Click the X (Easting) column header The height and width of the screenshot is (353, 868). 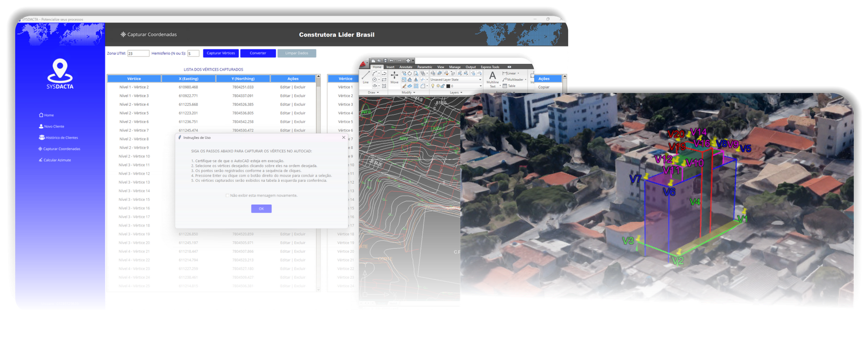pos(189,78)
